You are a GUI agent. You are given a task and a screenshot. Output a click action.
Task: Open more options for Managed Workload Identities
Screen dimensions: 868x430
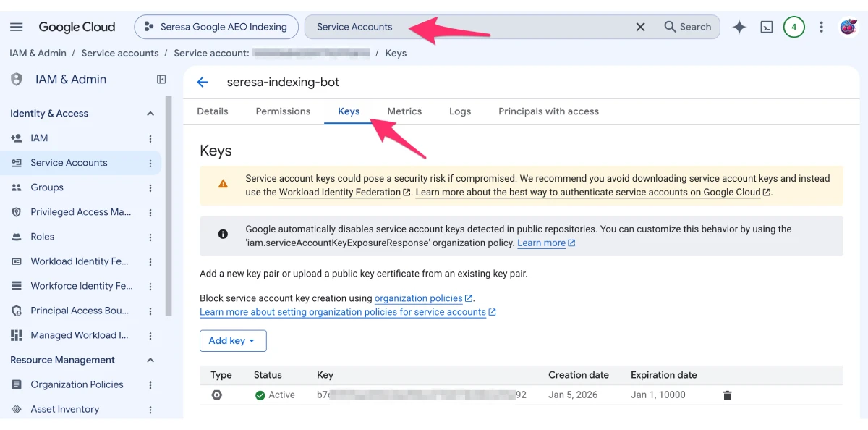click(x=150, y=335)
